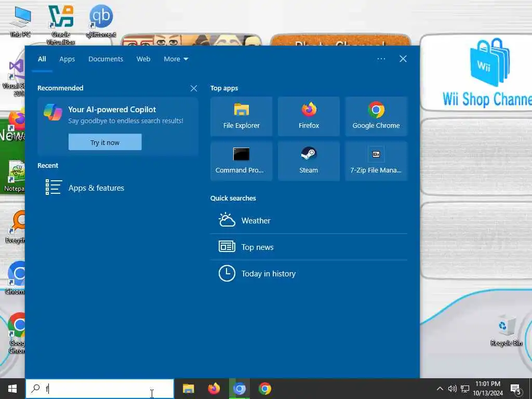Viewport: 532px width, 399px height.
Task: Open the network tray icon
Action: click(x=465, y=389)
